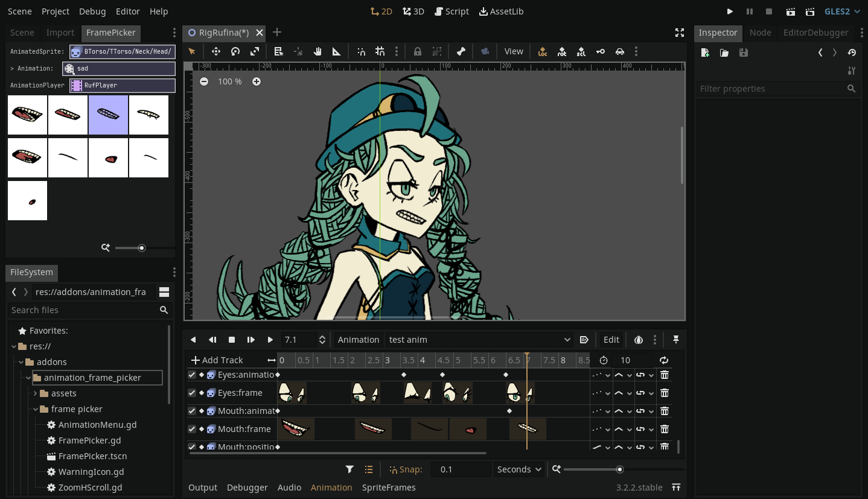Stop animation playback

[231, 340]
